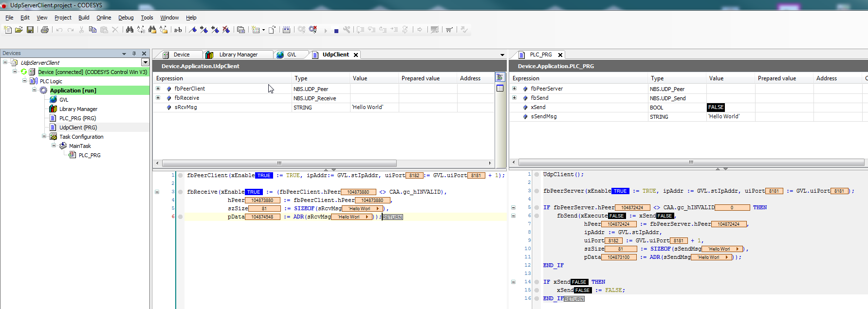
Task: Open the Debug menu
Action: click(126, 18)
